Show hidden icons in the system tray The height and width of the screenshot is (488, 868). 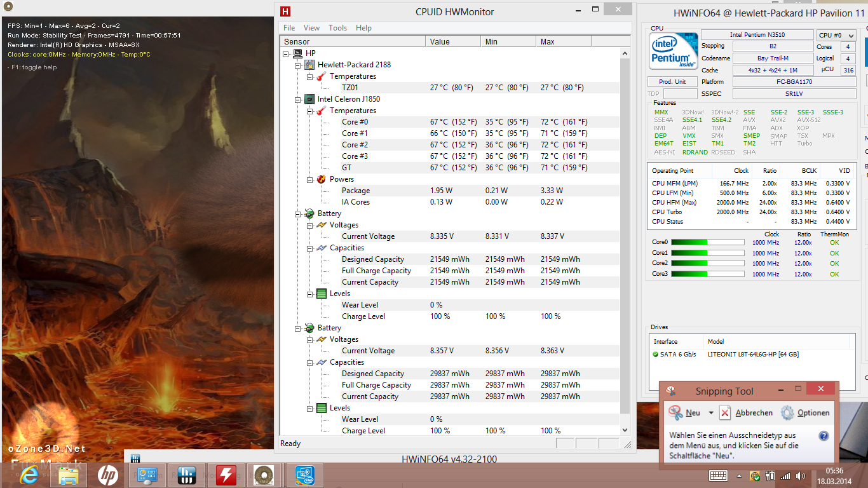point(739,476)
